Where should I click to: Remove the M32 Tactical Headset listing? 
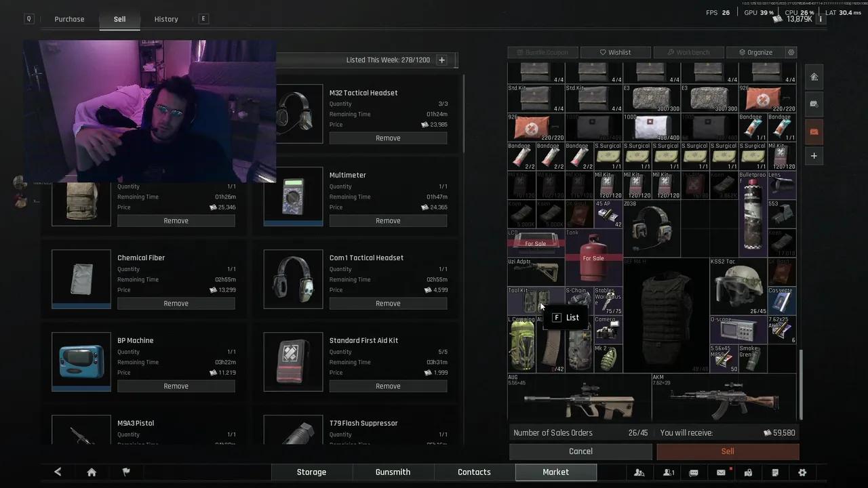388,138
